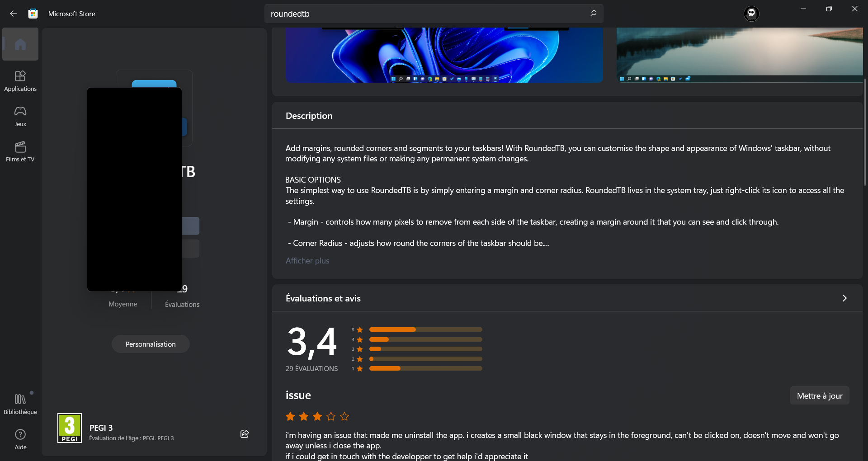Click the 3-star rating bar
The image size is (868, 461).
coord(425,349)
